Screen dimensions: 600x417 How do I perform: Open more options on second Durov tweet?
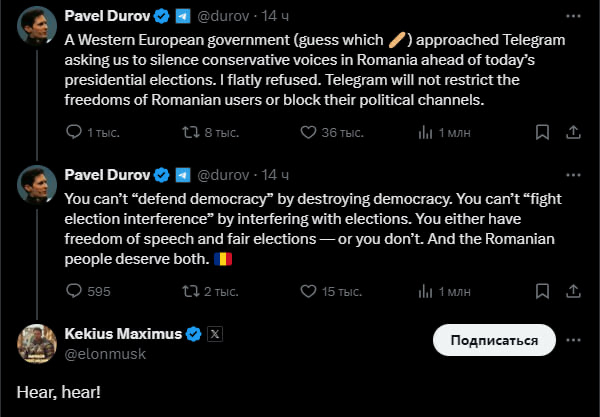click(x=573, y=175)
